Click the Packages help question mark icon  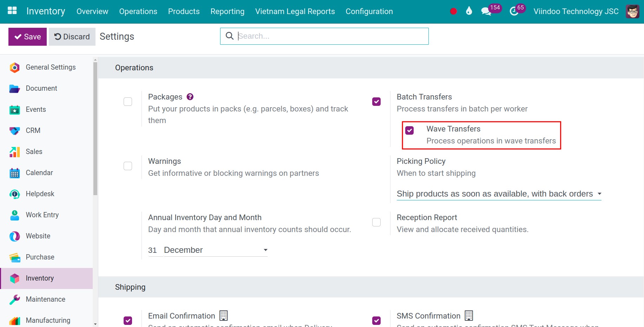(x=190, y=97)
